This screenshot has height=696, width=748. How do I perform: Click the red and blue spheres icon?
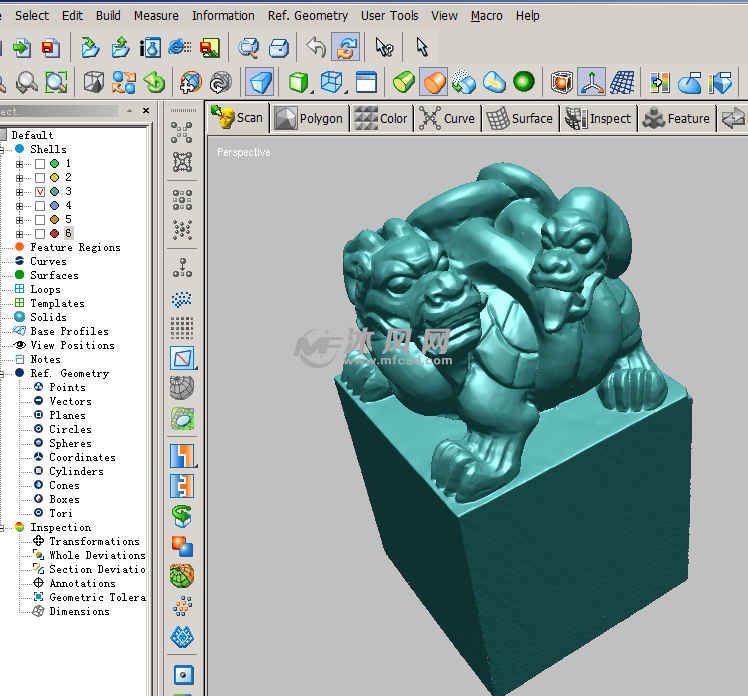point(182,545)
